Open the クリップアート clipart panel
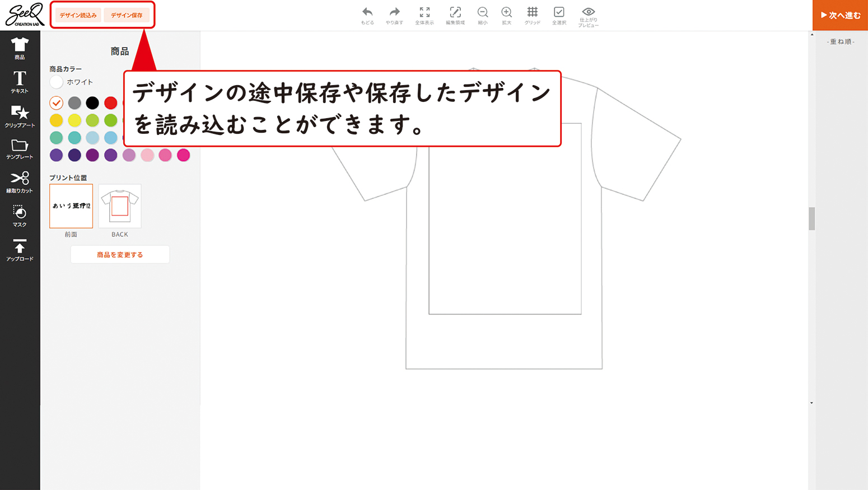Viewport: 868px width, 490px height. click(20, 116)
